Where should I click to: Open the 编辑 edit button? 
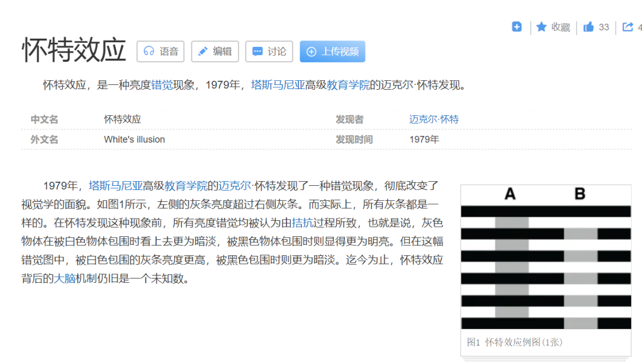pos(215,52)
